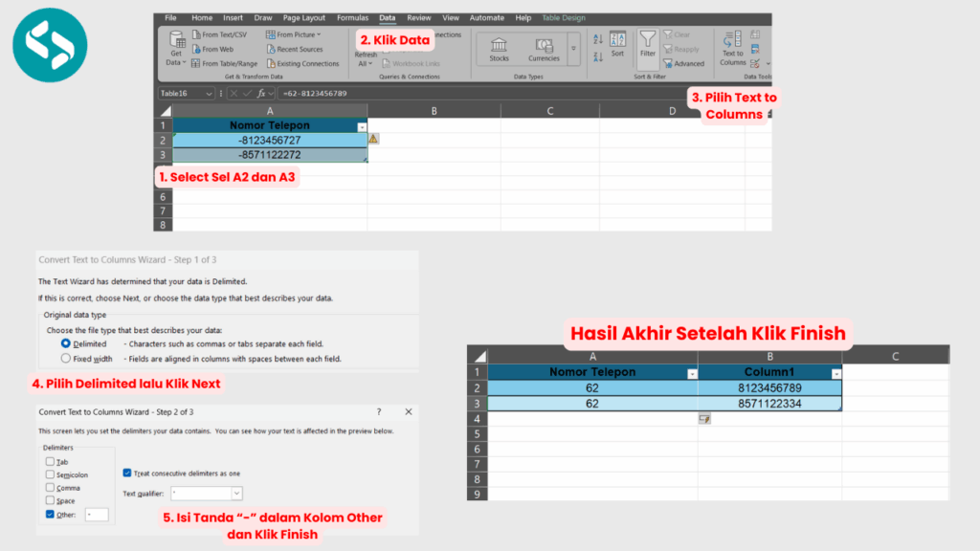
Task: Import data using From Web
Action: [x=212, y=49]
